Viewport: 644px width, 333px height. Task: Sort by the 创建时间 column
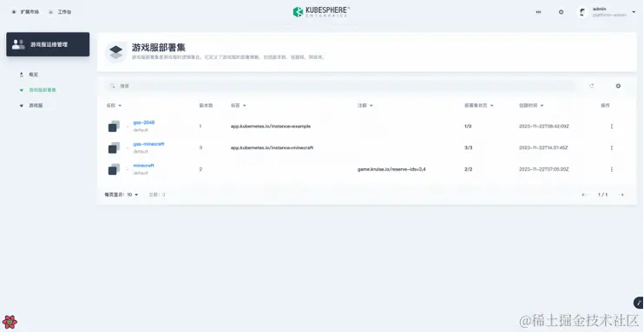[x=531, y=106]
